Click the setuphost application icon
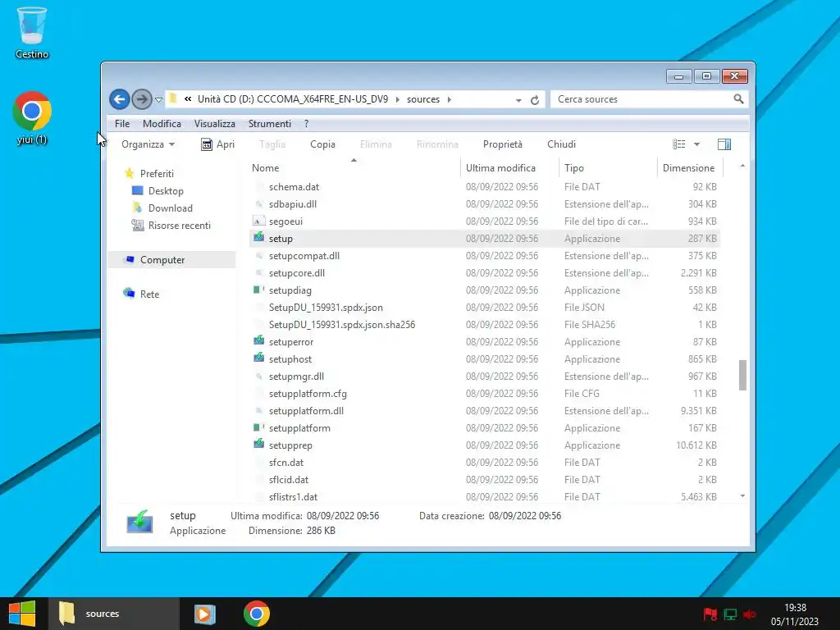 tap(258, 358)
